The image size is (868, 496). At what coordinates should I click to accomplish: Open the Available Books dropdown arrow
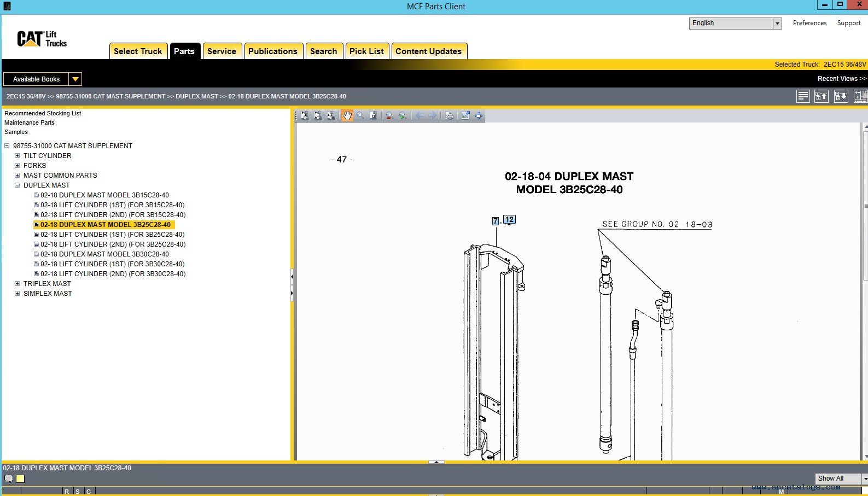(75, 79)
